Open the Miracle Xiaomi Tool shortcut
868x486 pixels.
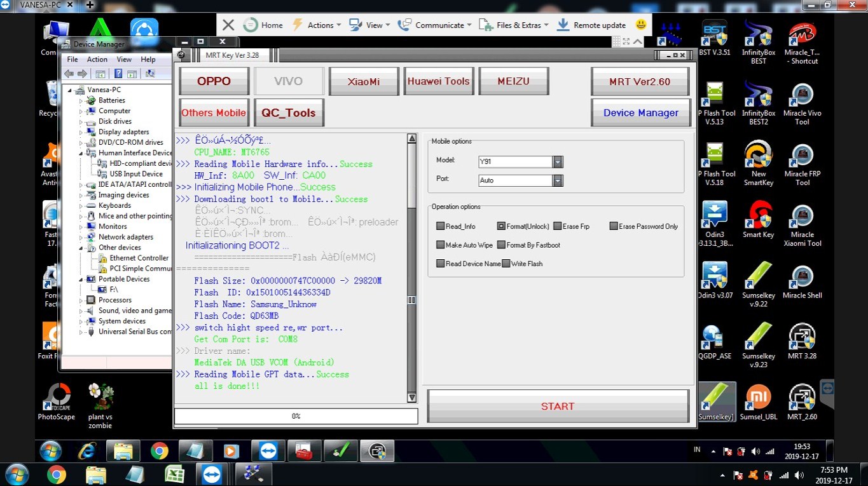pos(802,225)
